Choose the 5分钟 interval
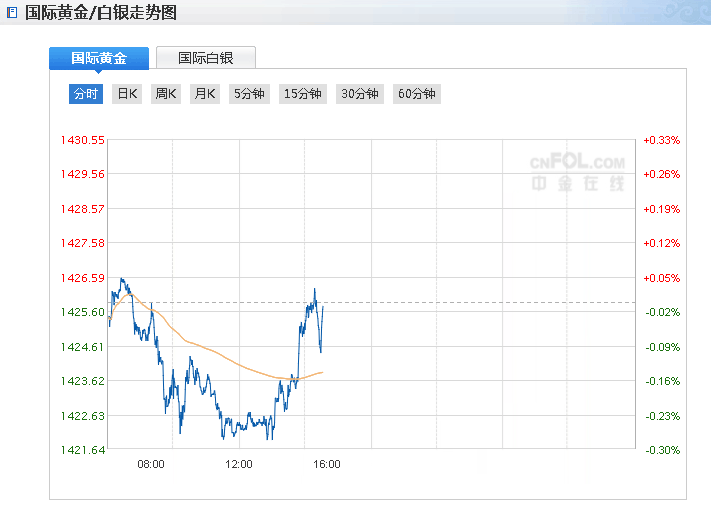The image size is (711, 511). [x=249, y=94]
